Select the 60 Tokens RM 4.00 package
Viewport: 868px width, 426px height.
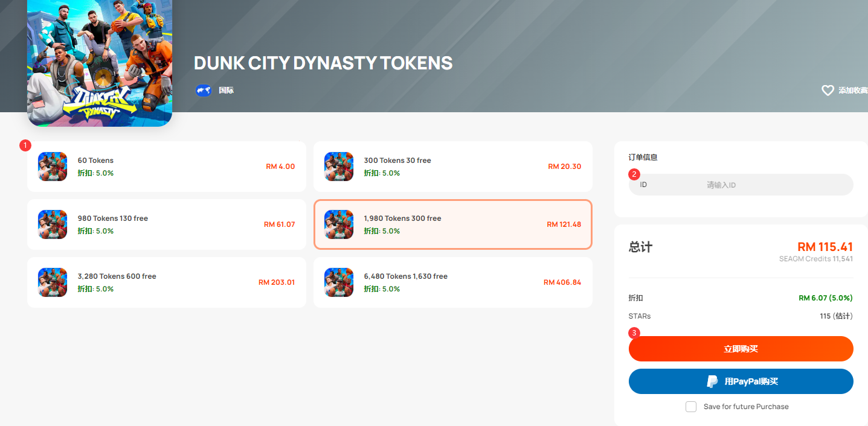(x=167, y=167)
